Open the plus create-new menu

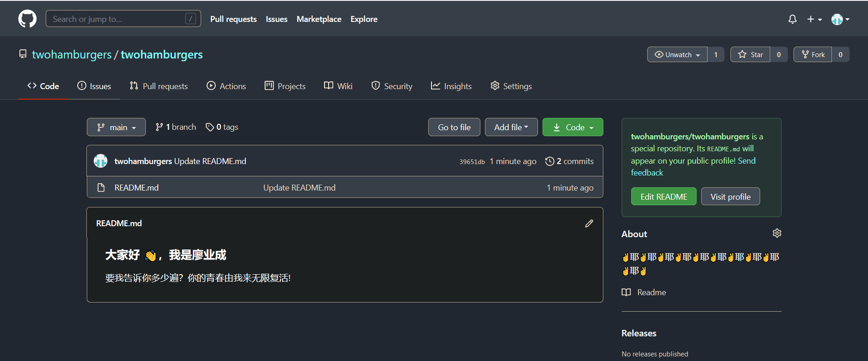pos(814,19)
